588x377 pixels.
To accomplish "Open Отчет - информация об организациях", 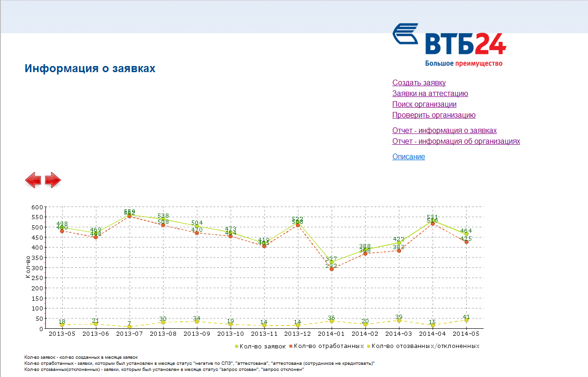I will point(456,141).
